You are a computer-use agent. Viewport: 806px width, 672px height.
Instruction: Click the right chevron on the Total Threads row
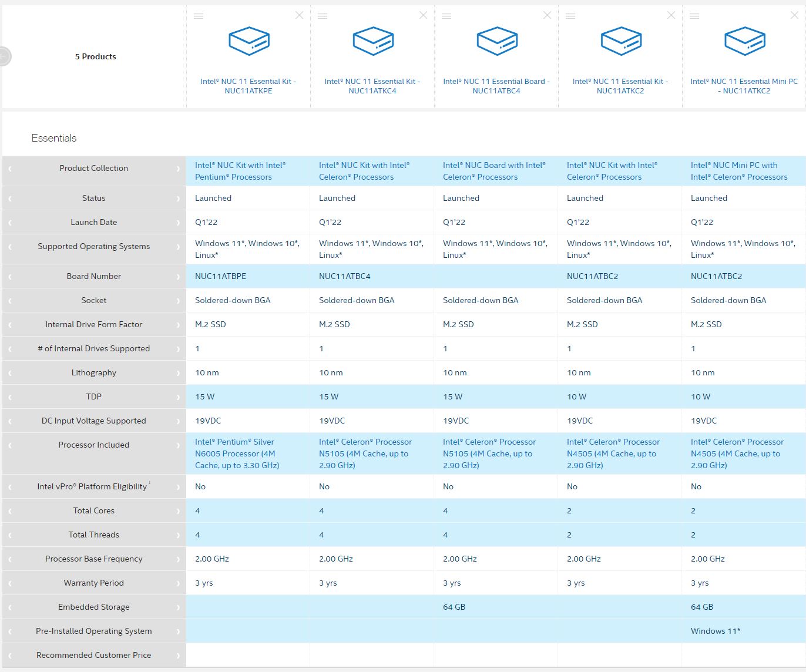click(x=178, y=535)
